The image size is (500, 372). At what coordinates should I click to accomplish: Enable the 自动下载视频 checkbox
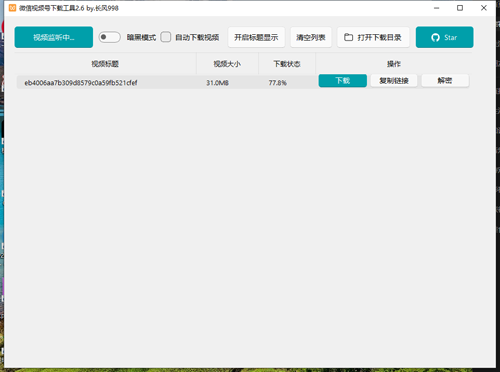click(x=166, y=37)
